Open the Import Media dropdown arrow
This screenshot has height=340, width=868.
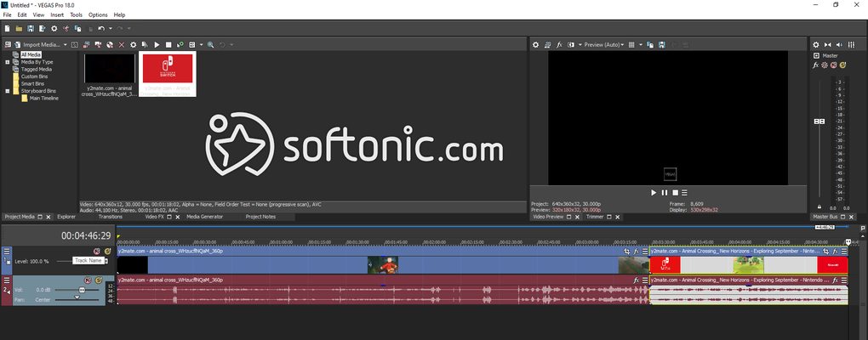pyautogui.click(x=66, y=45)
